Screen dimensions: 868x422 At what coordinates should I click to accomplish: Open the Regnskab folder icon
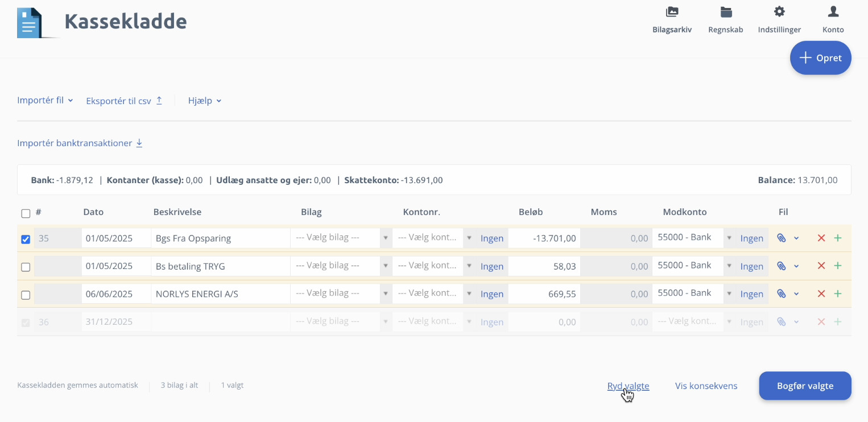725,13
